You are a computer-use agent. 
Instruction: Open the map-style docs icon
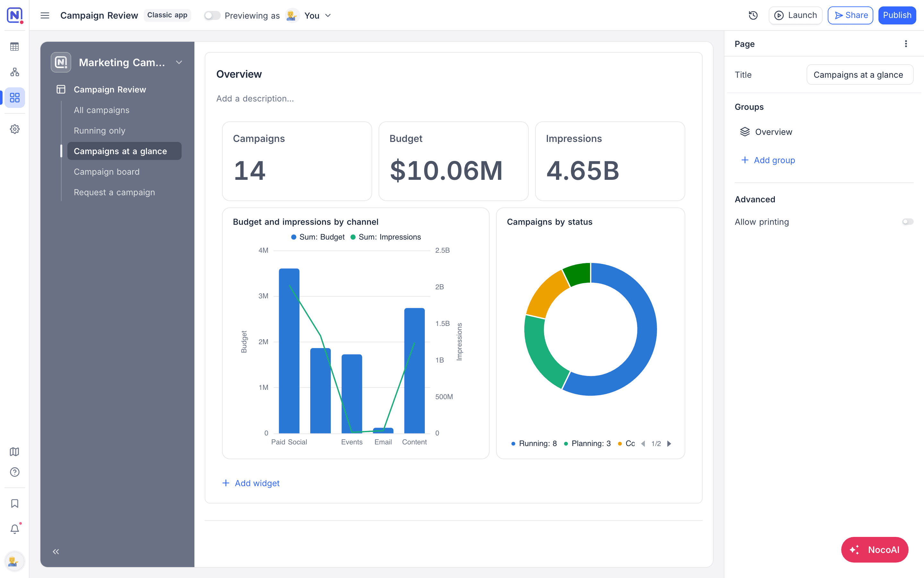click(x=14, y=451)
